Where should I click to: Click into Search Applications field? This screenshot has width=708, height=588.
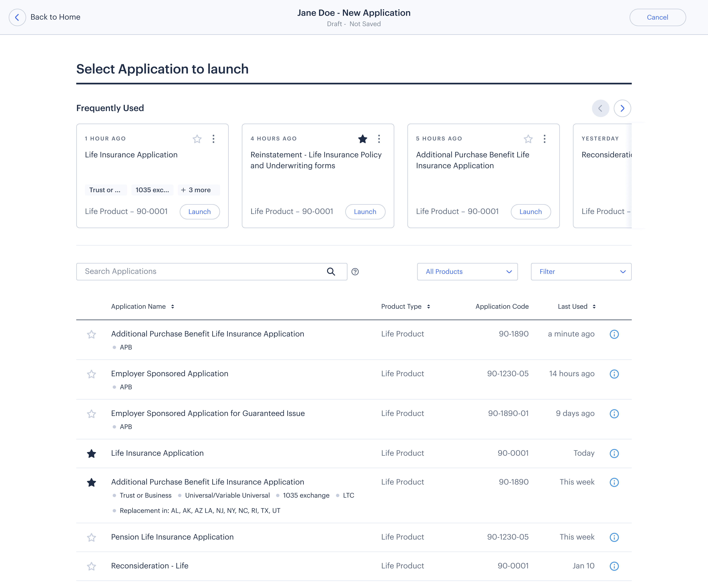pyautogui.click(x=212, y=272)
